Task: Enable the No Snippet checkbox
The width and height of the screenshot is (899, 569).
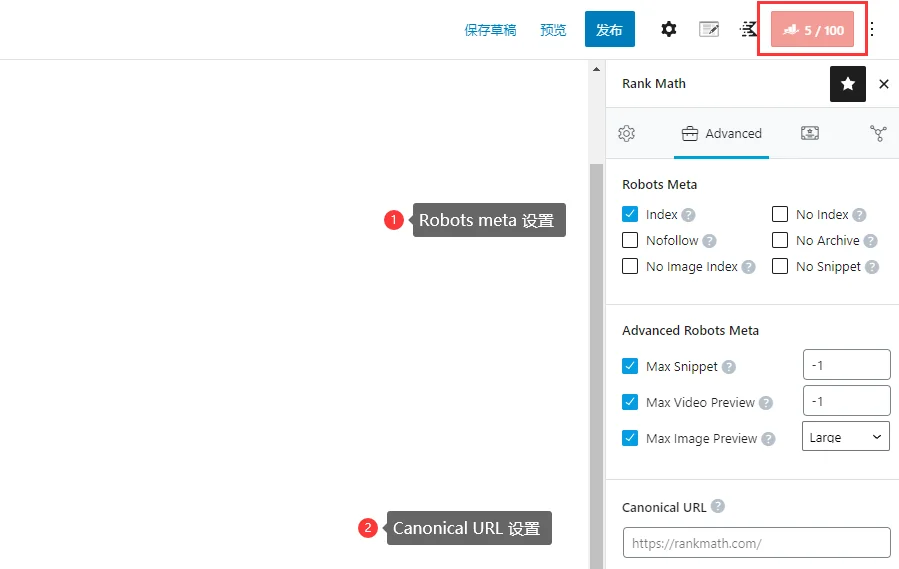Action: (x=780, y=266)
